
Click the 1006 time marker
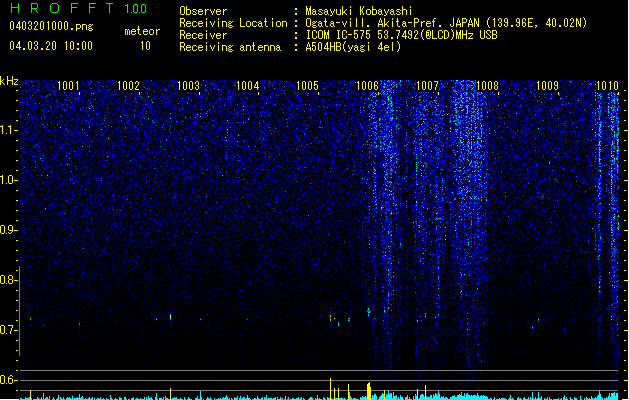[x=367, y=85]
